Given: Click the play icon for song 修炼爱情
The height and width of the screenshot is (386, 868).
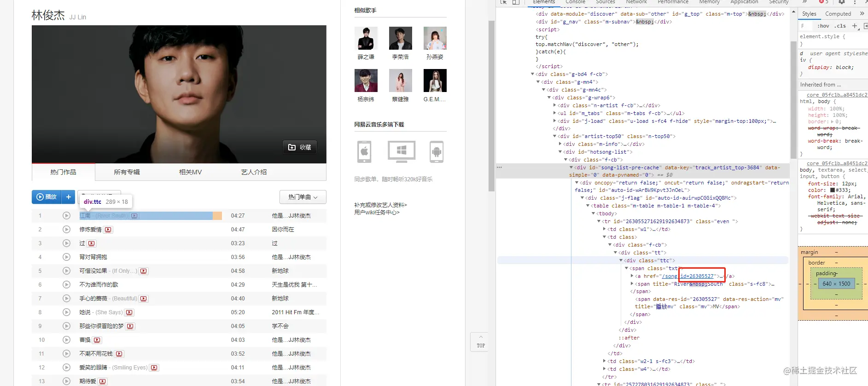Looking at the screenshot, I should coord(66,229).
